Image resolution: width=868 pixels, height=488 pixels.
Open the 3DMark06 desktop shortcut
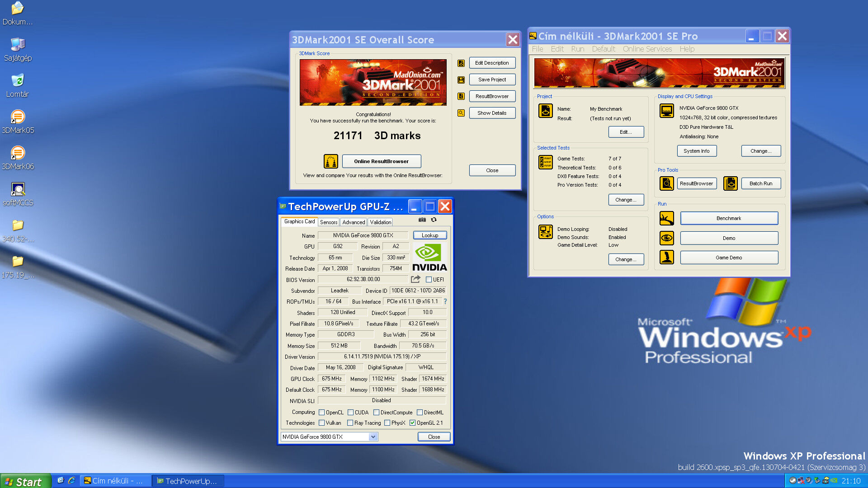18,158
